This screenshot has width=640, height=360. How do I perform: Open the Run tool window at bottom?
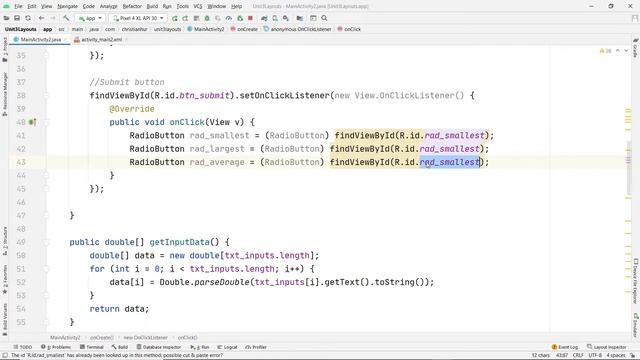[x=200, y=347]
